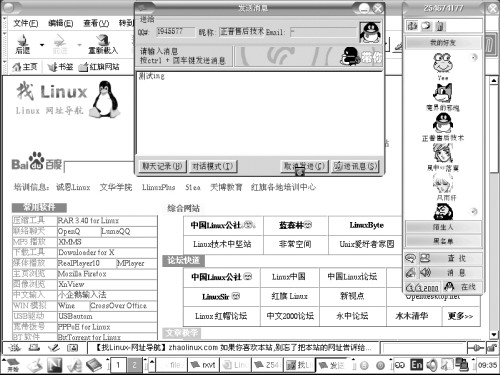
Task: Click the second icon in the QQ panel top toolbar
Action: 426,26
